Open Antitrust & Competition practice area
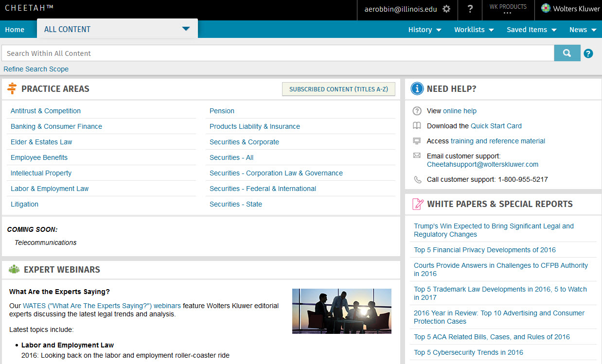Viewport: 602px width, 364px height. [x=46, y=111]
